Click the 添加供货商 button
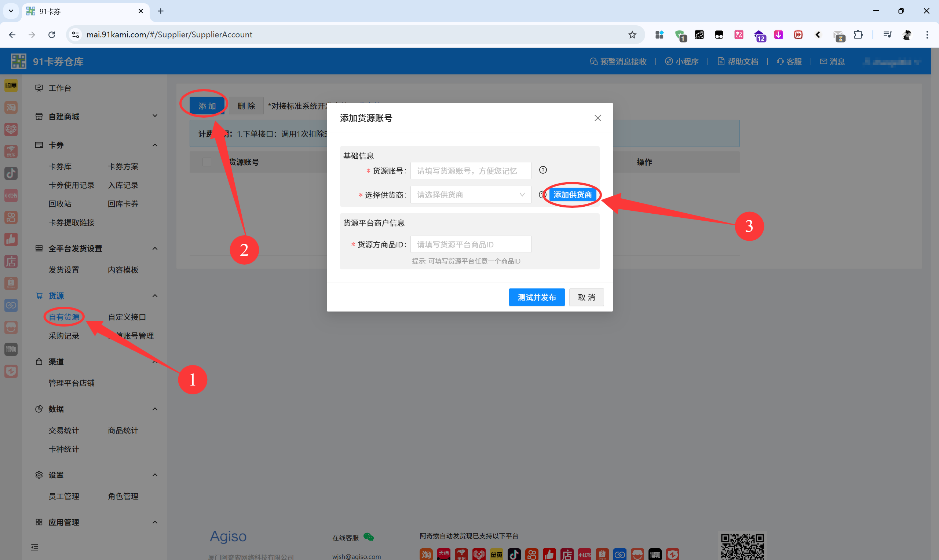Viewport: 939px width, 560px height. point(572,195)
